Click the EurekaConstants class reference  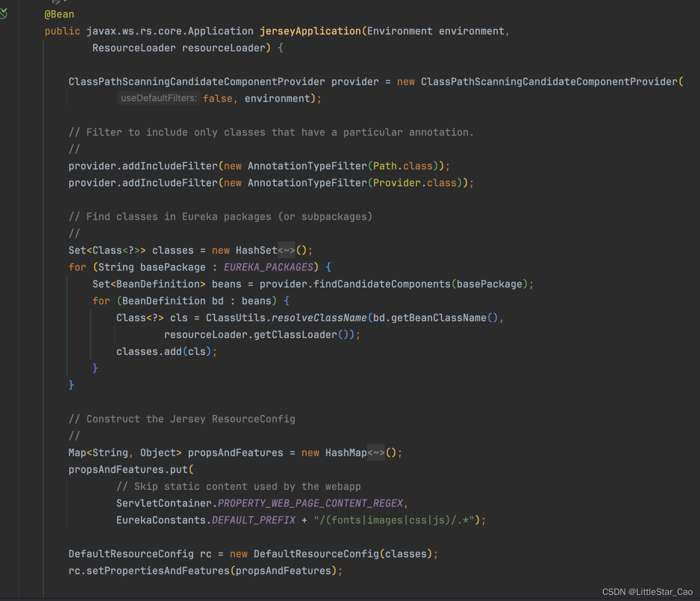pyautogui.click(x=161, y=520)
